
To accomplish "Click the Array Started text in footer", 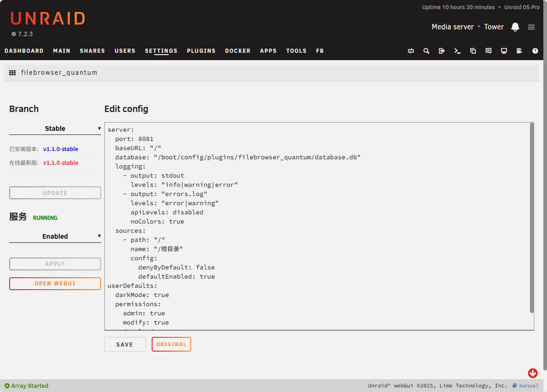I will (30, 386).
